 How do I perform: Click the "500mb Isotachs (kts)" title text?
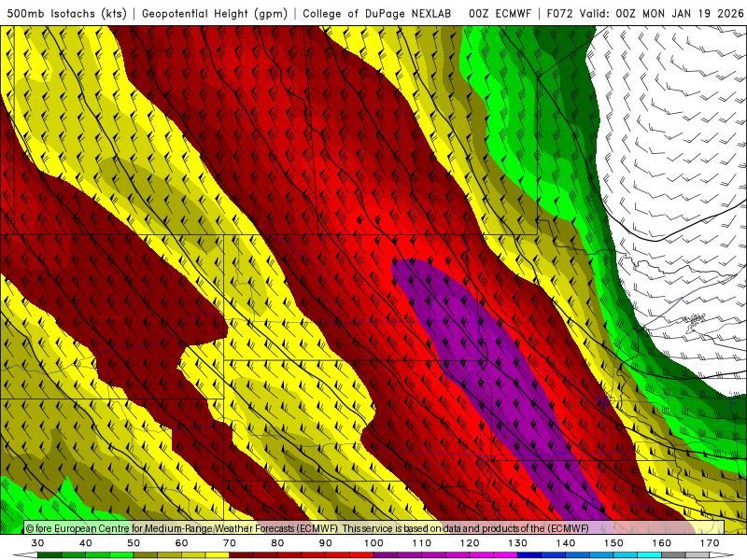(66, 13)
